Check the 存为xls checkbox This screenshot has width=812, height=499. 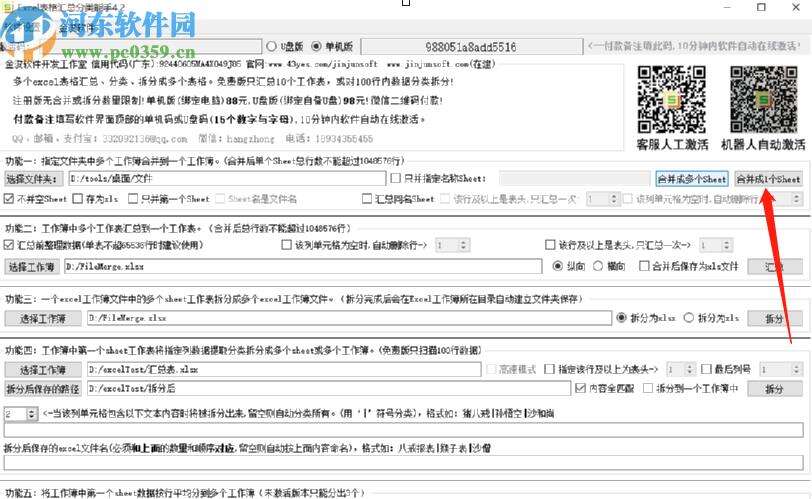(x=78, y=199)
